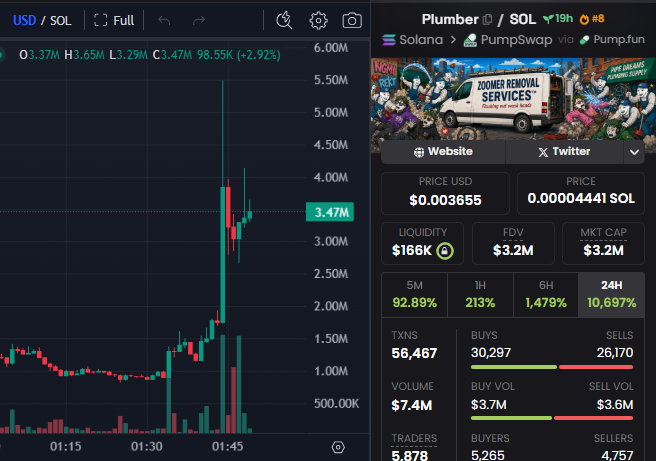656x461 pixels.
Task: Open the Solana chain link
Action: (x=413, y=39)
